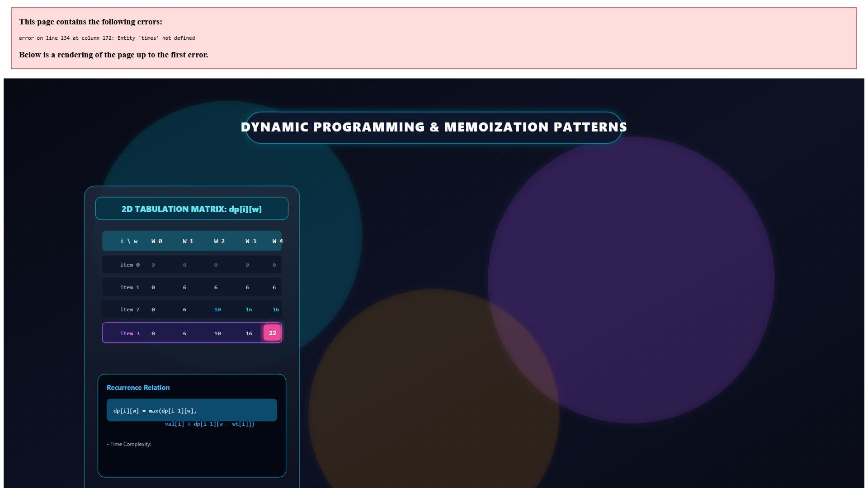Click the 'item 0' row label
Screen dimensions: 868x488
tap(130, 265)
